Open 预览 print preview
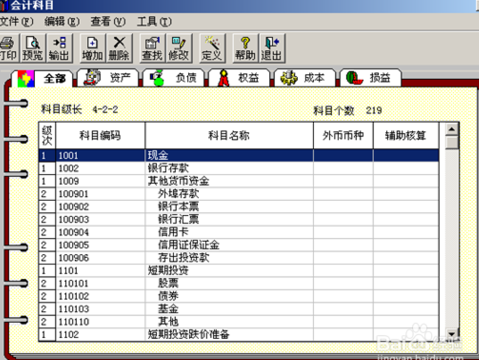 tap(33, 48)
